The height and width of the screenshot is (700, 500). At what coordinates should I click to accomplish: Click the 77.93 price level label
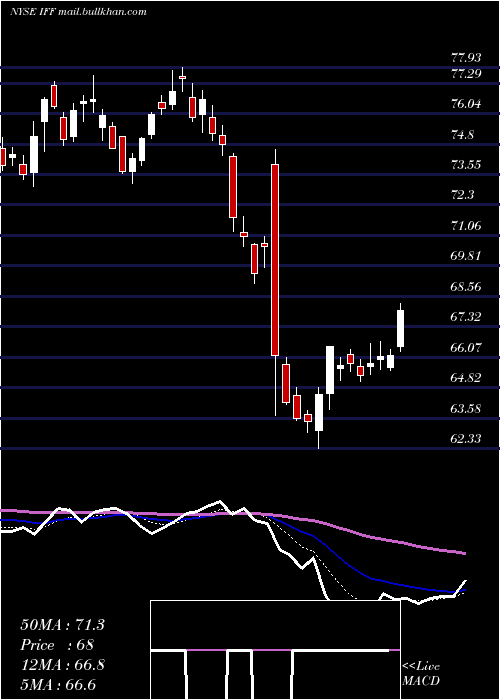466,58
